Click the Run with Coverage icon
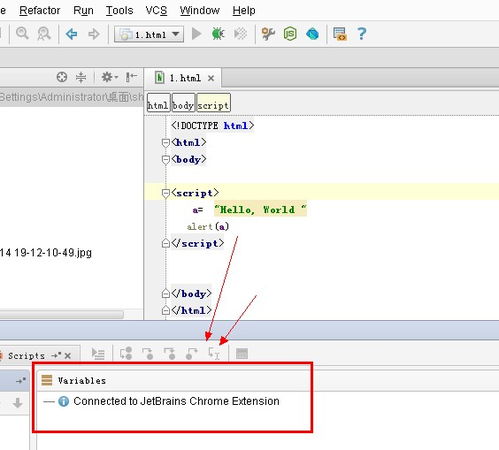Viewport: 499px width, 450px height. [x=240, y=34]
